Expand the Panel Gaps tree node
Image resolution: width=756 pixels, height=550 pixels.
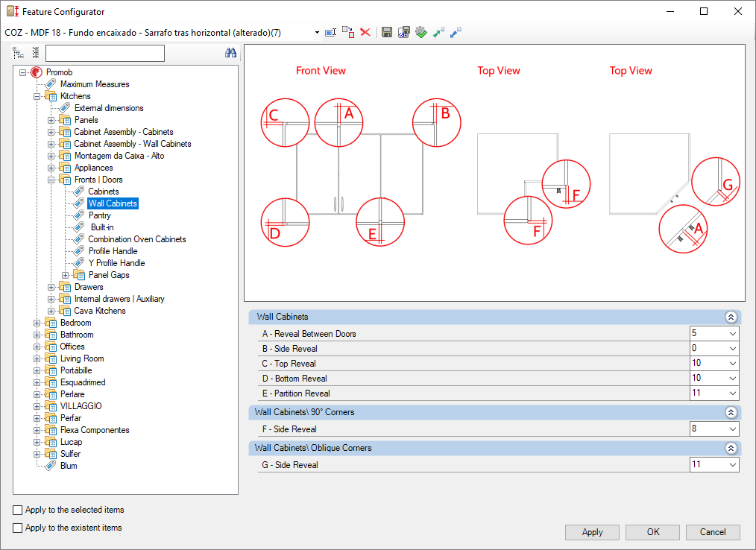65,275
